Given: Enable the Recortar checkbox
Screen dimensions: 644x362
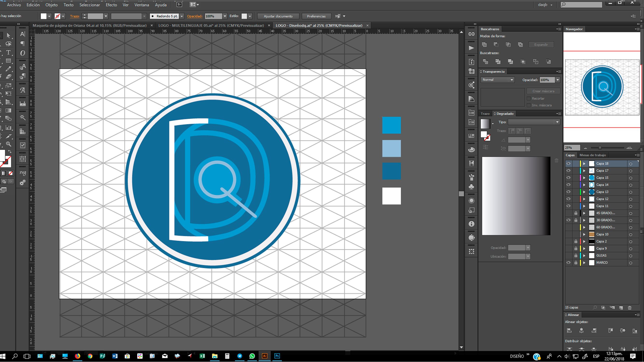Looking at the screenshot, I should (x=529, y=99).
